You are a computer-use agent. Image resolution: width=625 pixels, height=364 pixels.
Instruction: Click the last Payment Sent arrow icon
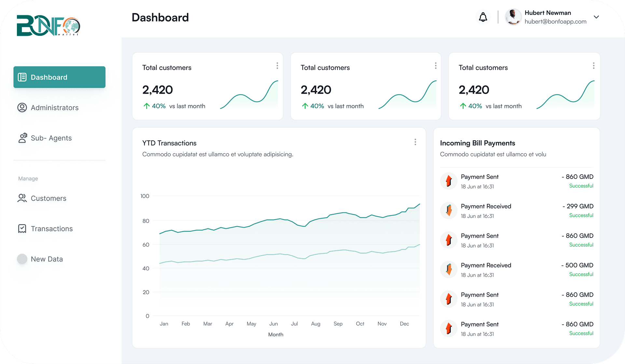(449, 329)
